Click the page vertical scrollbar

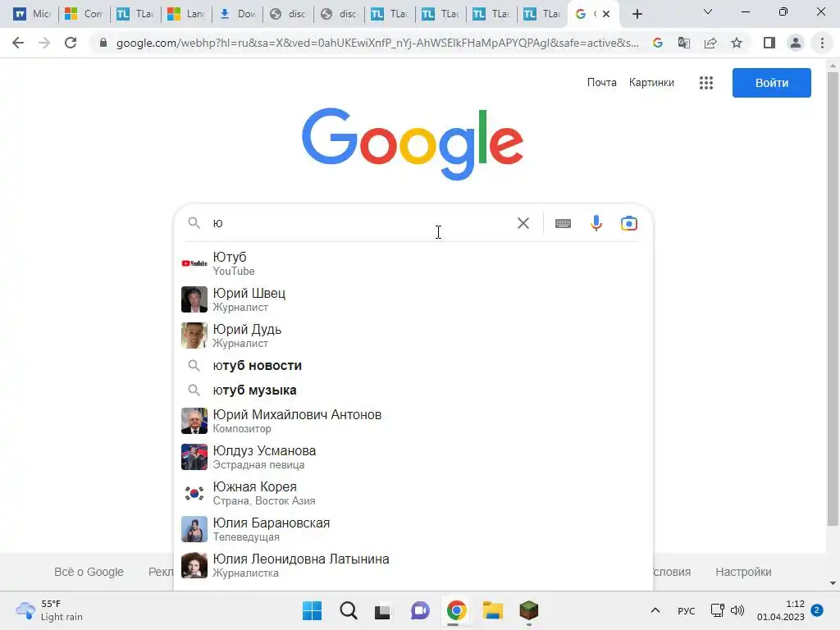(x=833, y=300)
